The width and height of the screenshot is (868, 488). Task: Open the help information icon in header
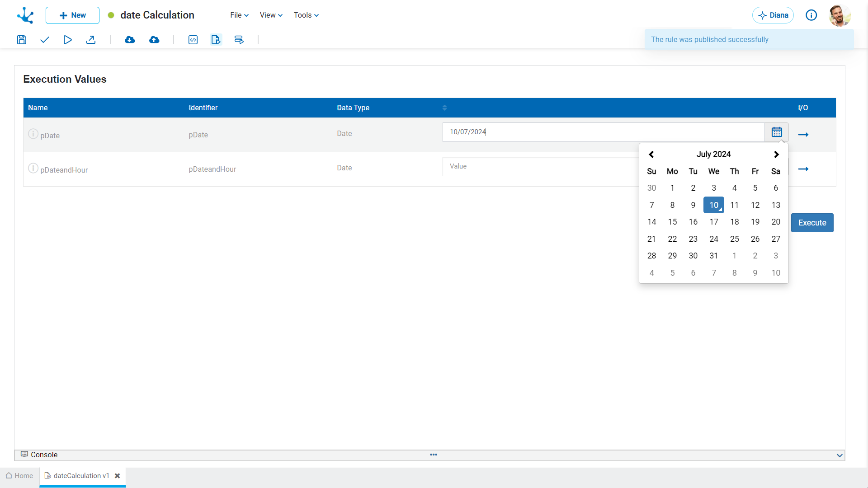tap(811, 15)
